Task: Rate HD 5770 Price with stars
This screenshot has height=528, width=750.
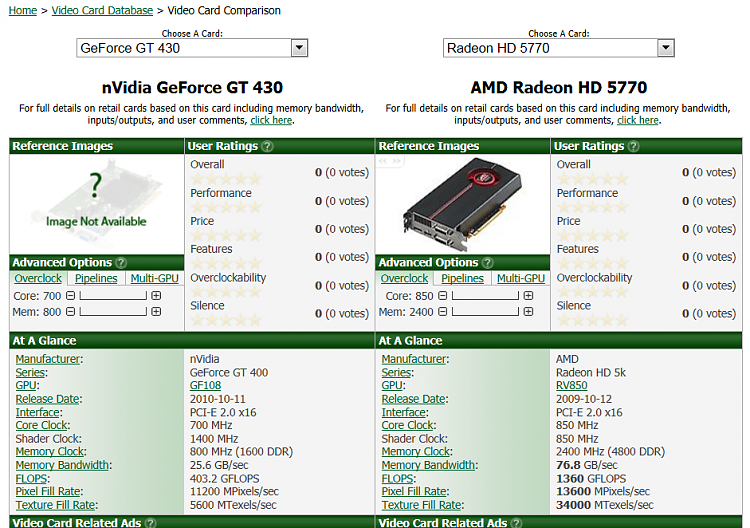Action: [x=592, y=236]
